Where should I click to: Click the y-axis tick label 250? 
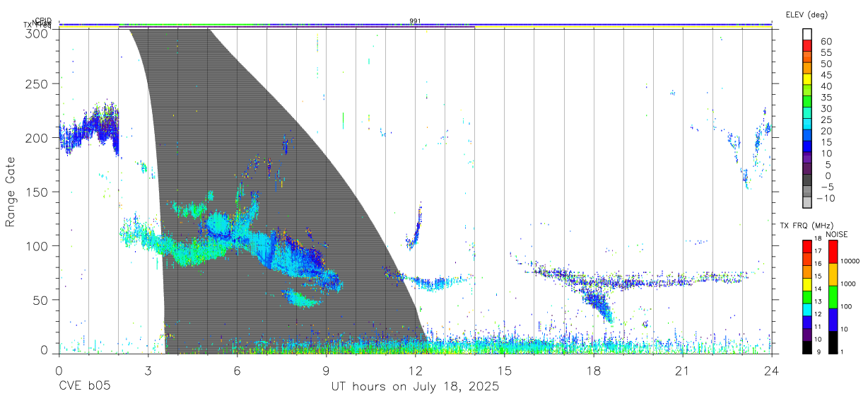click(37, 83)
